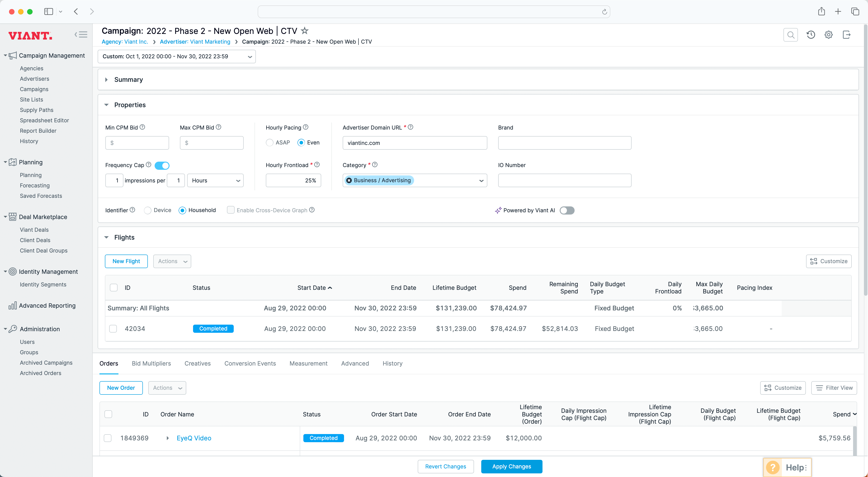Image resolution: width=868 pixels, height=477 pixels.
Task: Open the history clock icon
Action: point(811,35)
